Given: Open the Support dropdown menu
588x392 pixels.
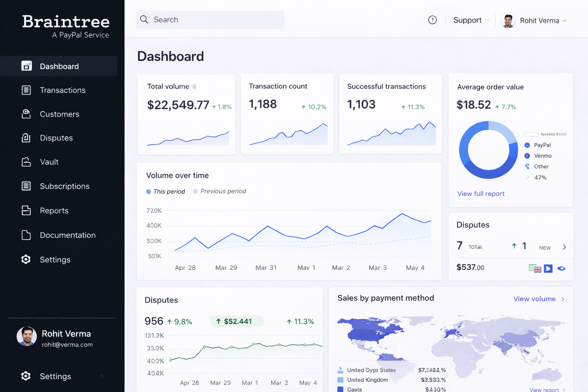Looking at the screenshot, I should point(470,20).
